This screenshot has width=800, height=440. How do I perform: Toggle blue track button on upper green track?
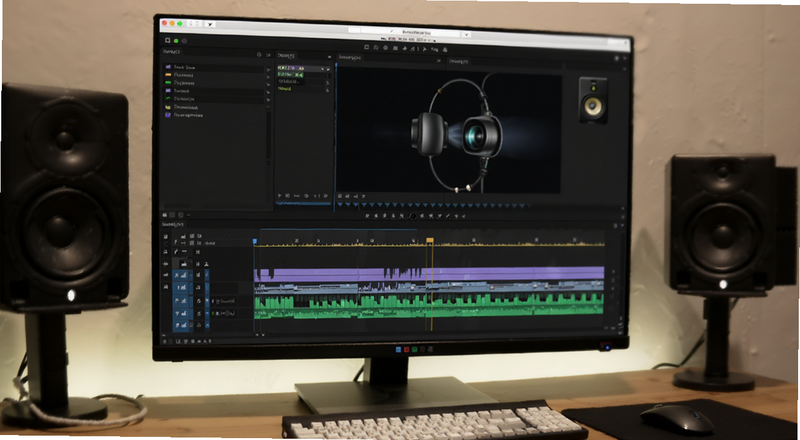coord(181,301)
